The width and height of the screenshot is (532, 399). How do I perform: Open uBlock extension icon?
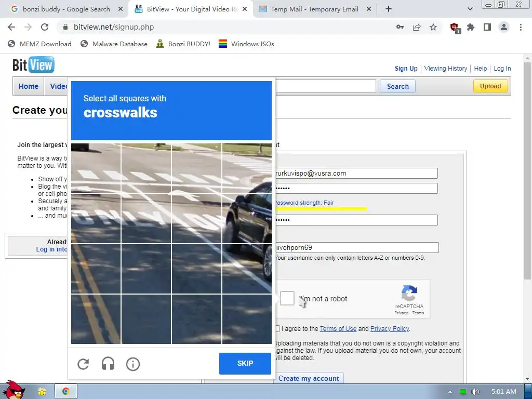[455, 28]
